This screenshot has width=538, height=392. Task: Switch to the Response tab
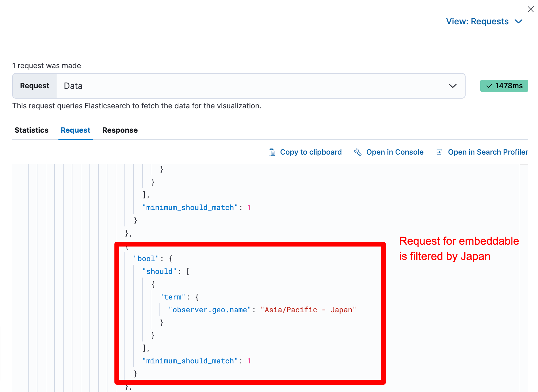pyautogui.click(x=120, y=130)
